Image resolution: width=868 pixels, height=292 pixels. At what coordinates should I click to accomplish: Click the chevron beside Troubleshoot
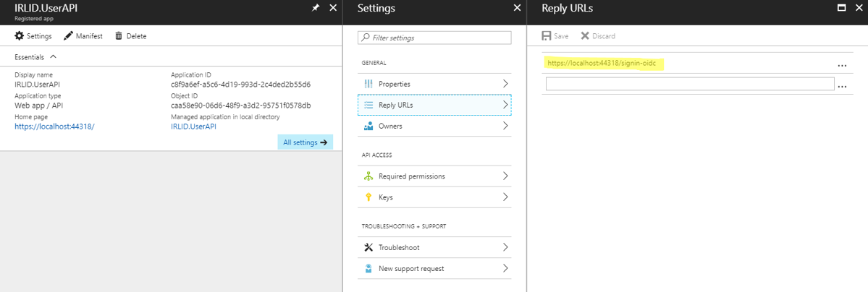click(505, 247)
